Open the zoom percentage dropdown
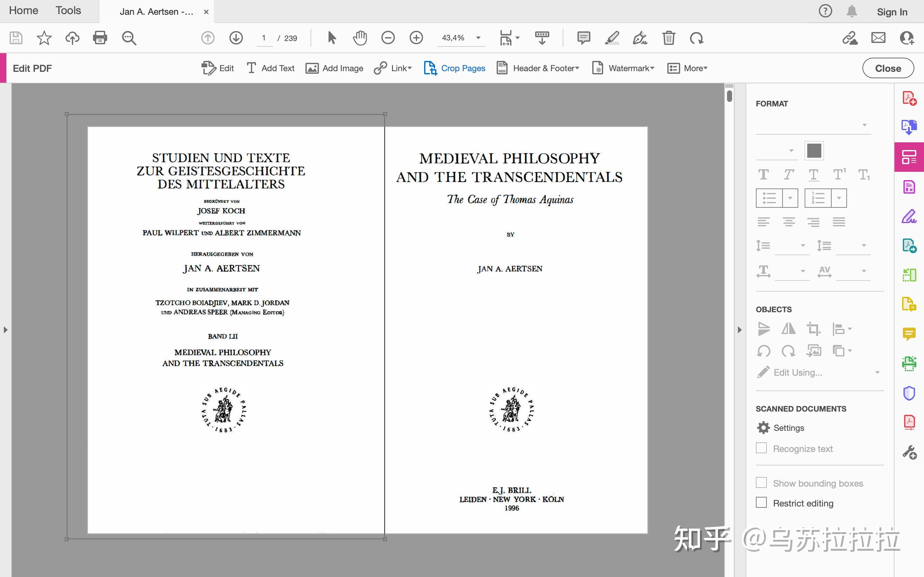The image size is (924, 577). [478, 38]
